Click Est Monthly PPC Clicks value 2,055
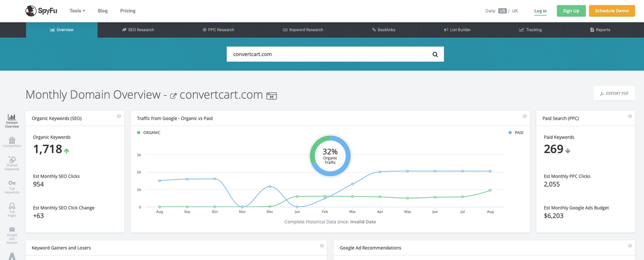Image resolution: width=644 pixels, height=260 pixels. tap(552, 184)
